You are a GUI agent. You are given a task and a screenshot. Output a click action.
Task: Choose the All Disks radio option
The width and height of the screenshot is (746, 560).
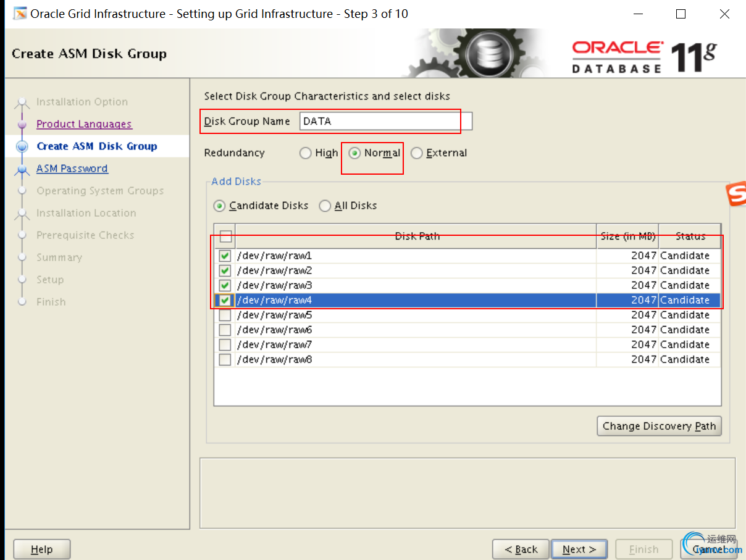pos(325,206)
